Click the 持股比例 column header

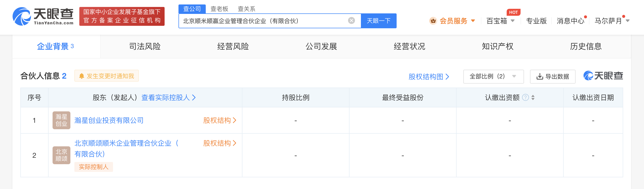[x=295, y=97]
